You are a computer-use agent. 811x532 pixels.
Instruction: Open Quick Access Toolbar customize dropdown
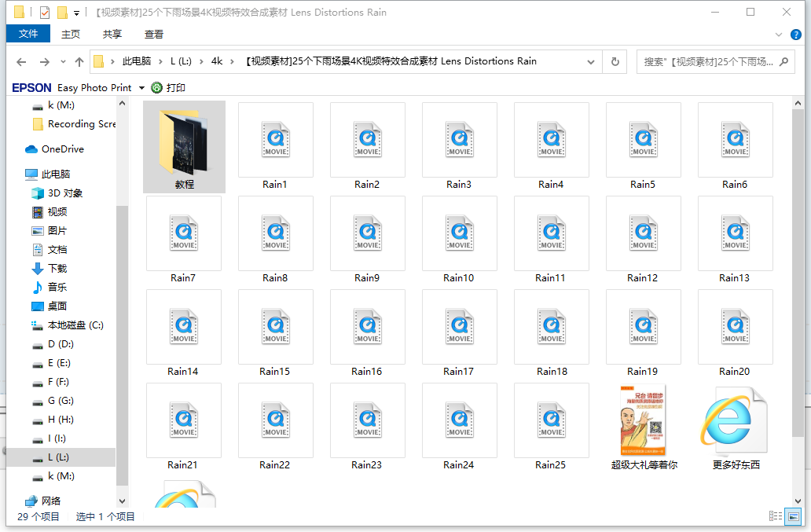76,13
